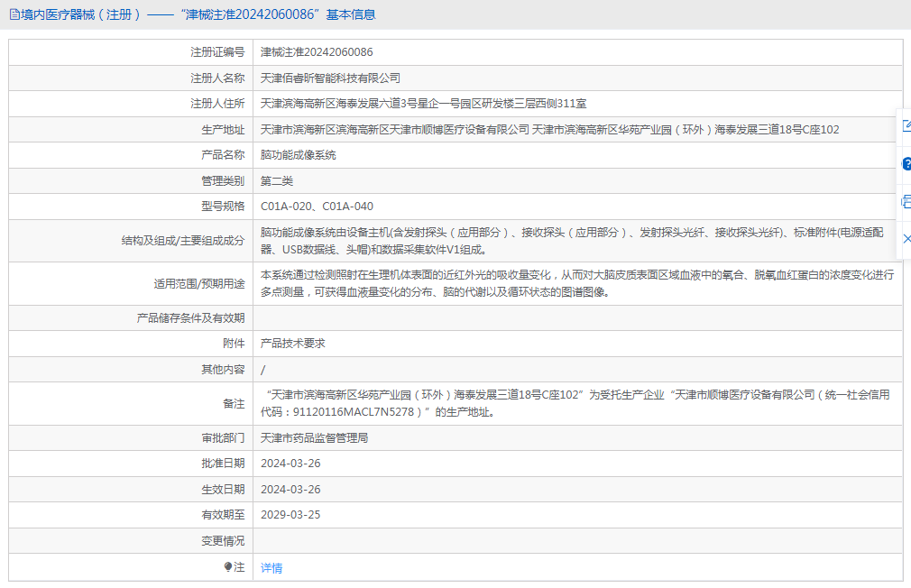
Task: Select the 变更情况 label
Action: tap(223, 541)
